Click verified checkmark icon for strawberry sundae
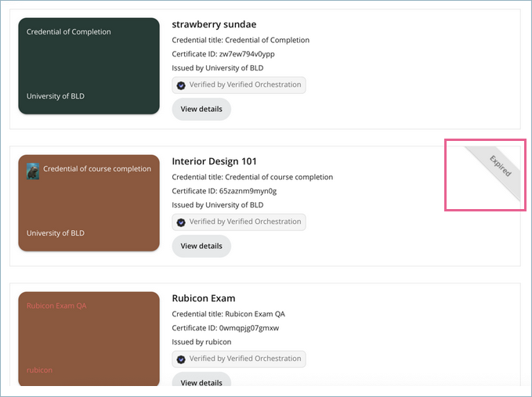This screenshot has width=532, height=397. coord(181,85)
